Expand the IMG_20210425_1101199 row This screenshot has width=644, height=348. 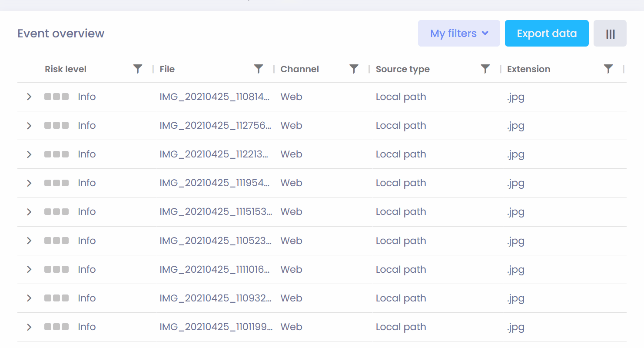click(29, 327)
